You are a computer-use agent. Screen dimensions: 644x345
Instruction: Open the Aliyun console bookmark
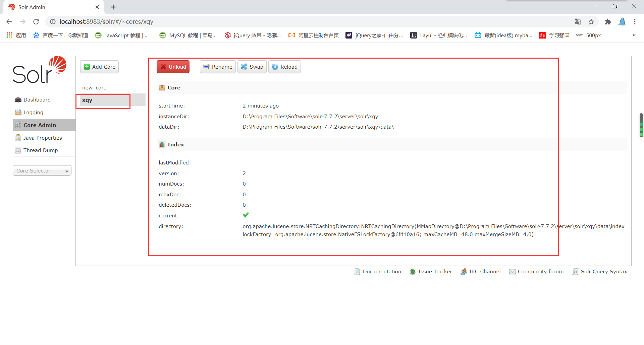click(314, 35)
